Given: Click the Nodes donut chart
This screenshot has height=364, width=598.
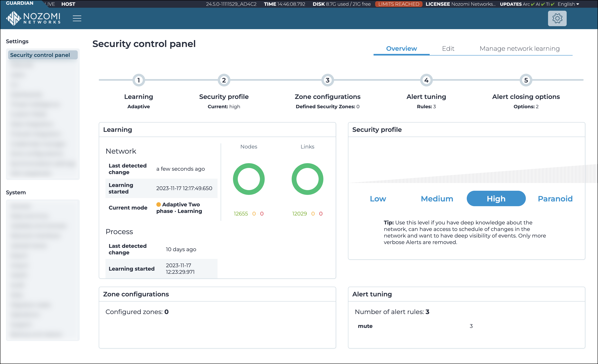Looking at the screenshot, I should 249,179.
